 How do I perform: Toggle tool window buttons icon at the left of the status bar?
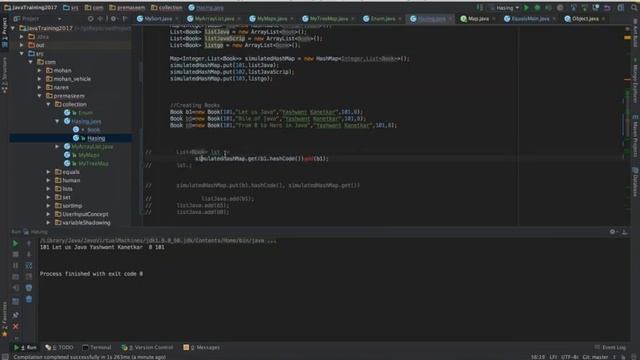pyautogui.click(x=5, y=357)
